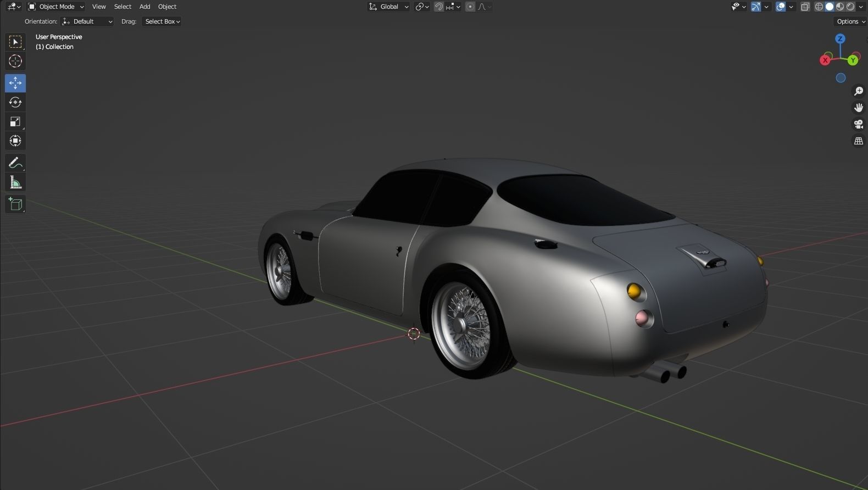Switch to the Rotate tool
This screenshot has height=490, width=868.
point(15,102)
